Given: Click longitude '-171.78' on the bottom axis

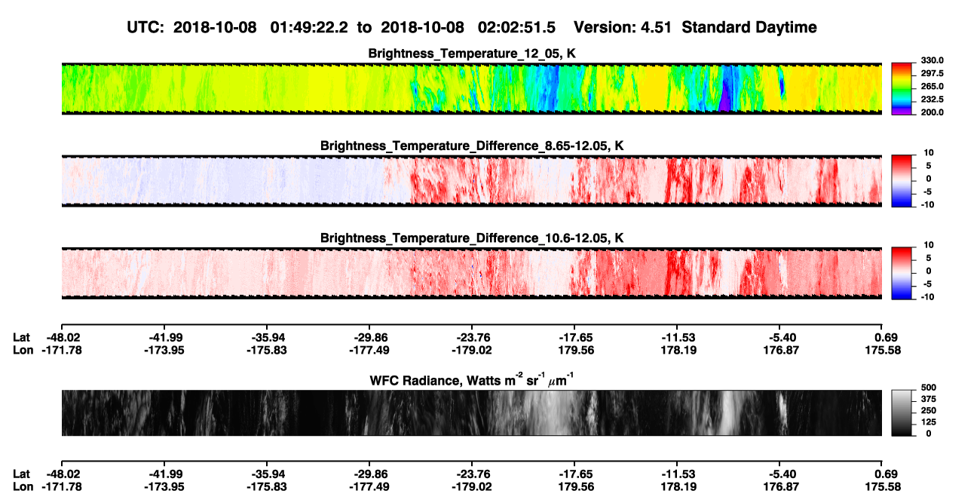Looking at the screenshot, I should [x=61, y=486].
